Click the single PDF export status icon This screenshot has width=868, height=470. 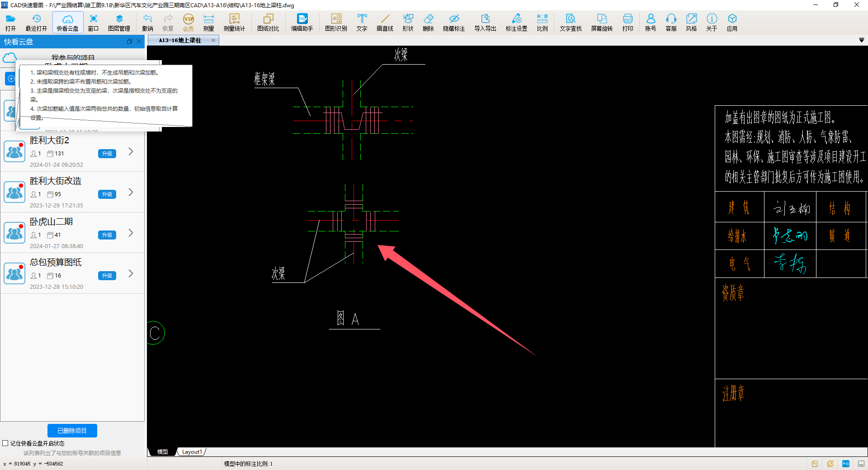(x=815, y=464)
